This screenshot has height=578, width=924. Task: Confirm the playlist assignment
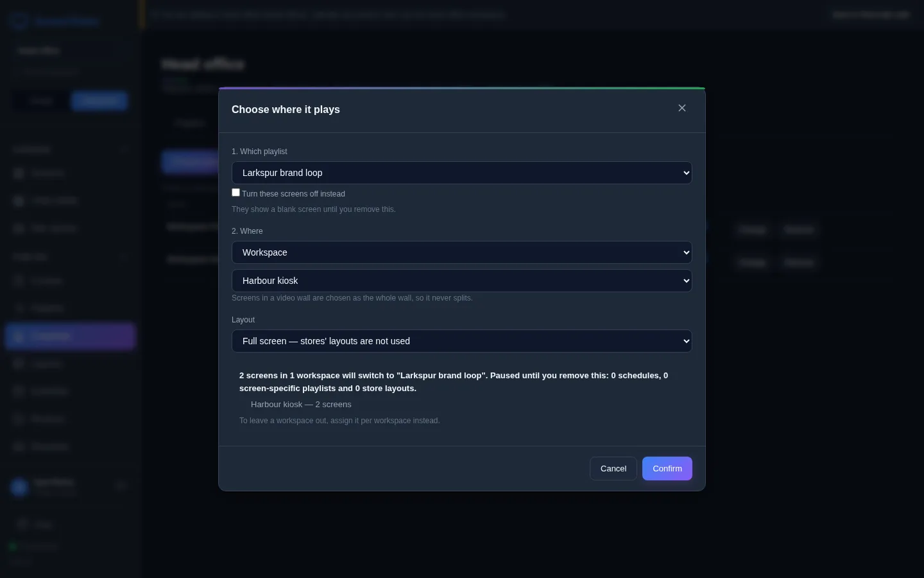667,469
